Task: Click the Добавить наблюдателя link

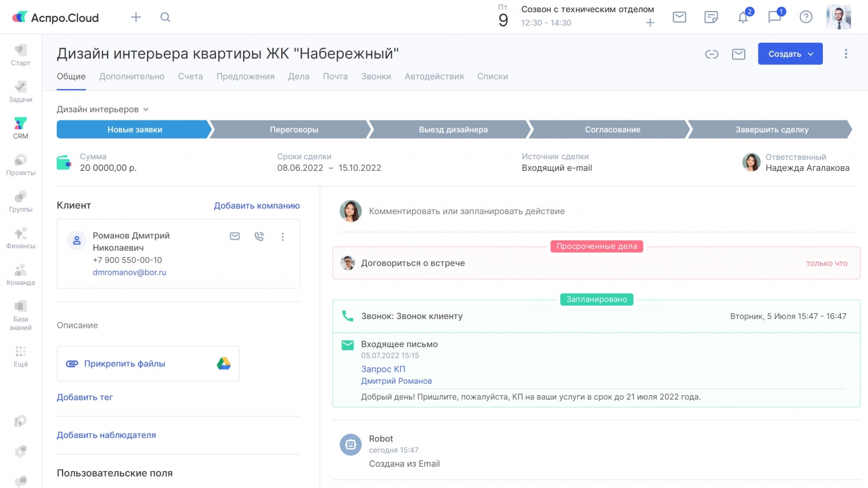Action: coord(106,435)
